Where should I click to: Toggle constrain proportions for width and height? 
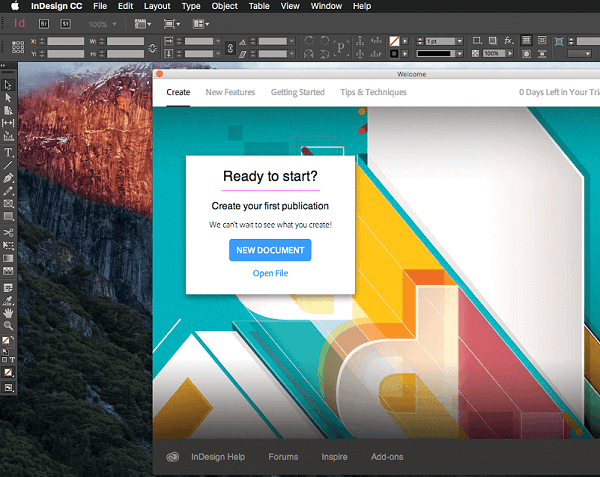[152, 48]
